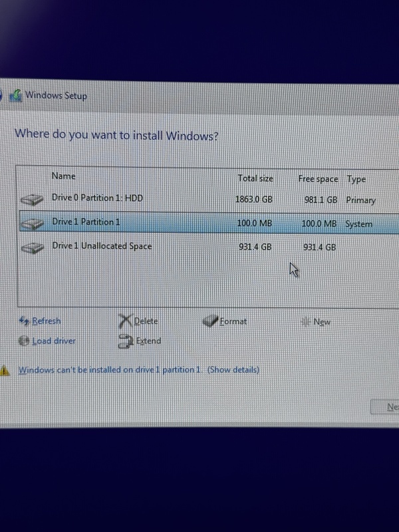Screen dimensions: 399x532
Task: Click the drive icon for Drive 1 Unallocated Space
Action: click(x=32, y=248)
